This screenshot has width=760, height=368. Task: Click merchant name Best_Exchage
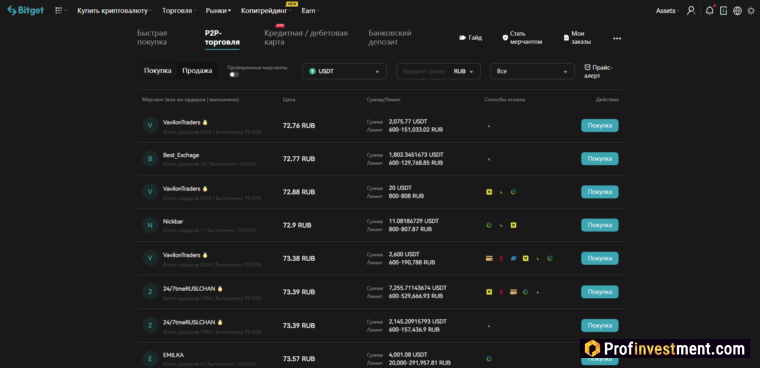click(x=181, y=155)
